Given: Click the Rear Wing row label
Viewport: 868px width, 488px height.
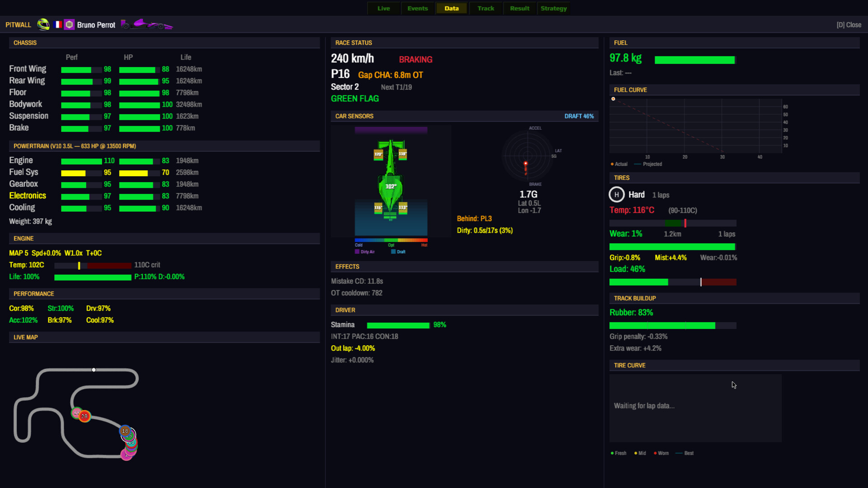Looking at the screenshot, I should tap(27, 80).
